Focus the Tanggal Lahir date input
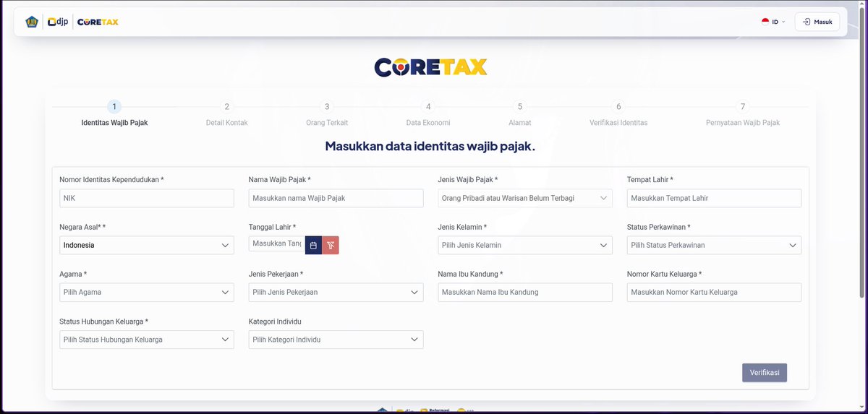This screenshot has width=868, height=414. [276, 245]
